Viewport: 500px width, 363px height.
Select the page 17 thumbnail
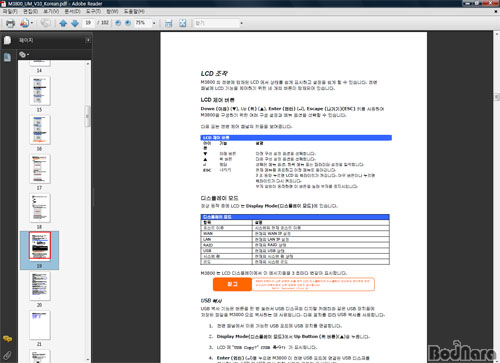point(40,169)
